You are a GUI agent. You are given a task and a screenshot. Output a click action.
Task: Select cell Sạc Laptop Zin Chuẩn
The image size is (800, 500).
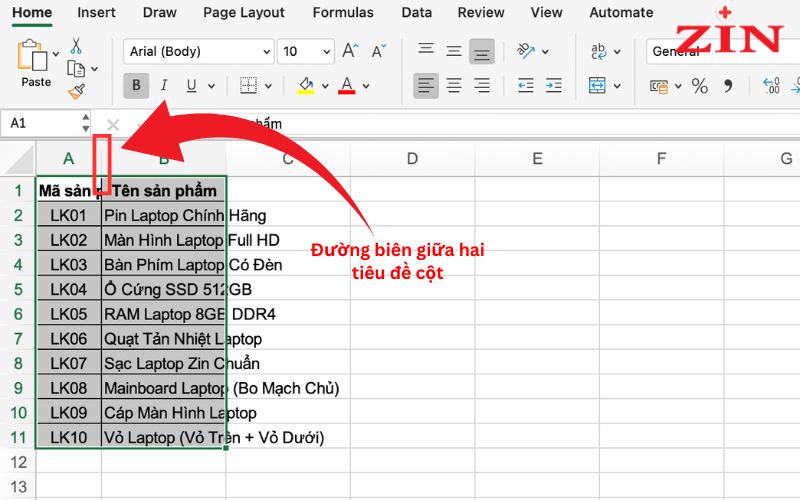tap(163, 363)
